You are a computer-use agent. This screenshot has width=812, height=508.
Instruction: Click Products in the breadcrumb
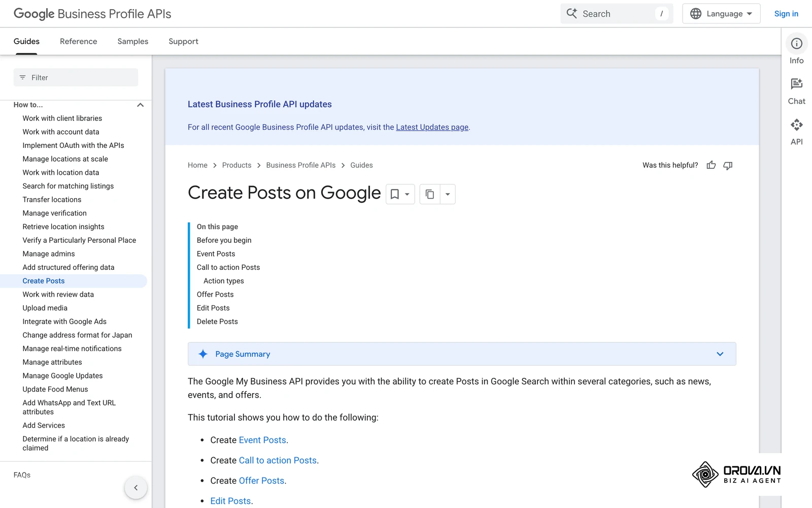(x=236, y=165)
